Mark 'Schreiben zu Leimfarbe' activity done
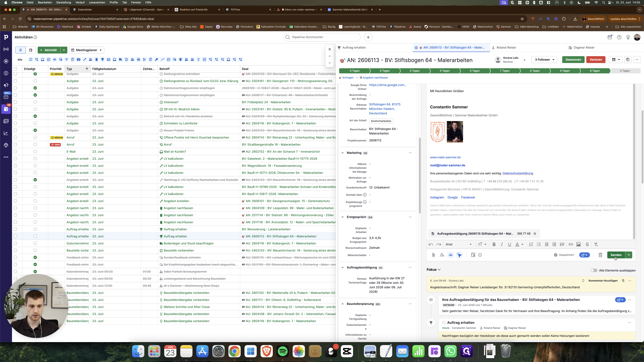 pyautogui.click(x=35, y=123)
